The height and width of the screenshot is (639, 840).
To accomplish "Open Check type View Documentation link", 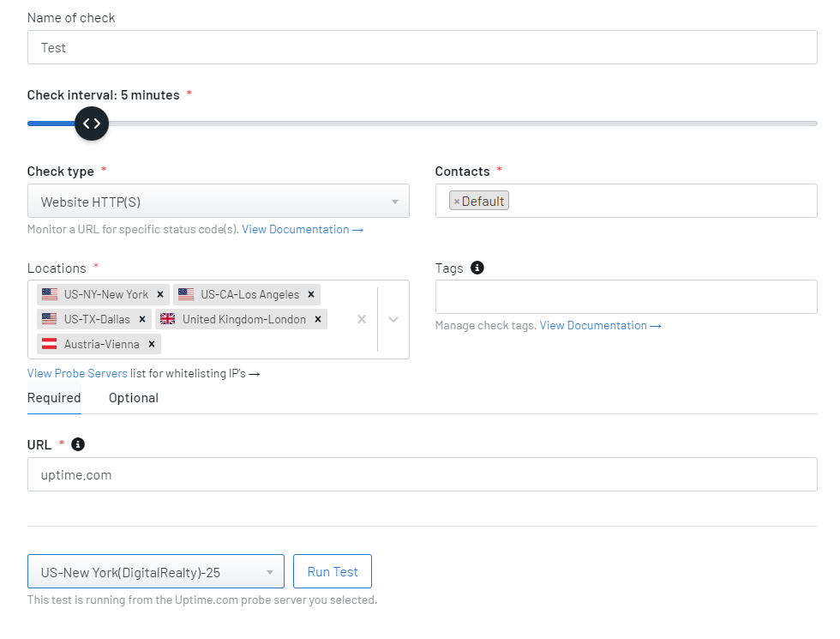I will coord(303,230).
